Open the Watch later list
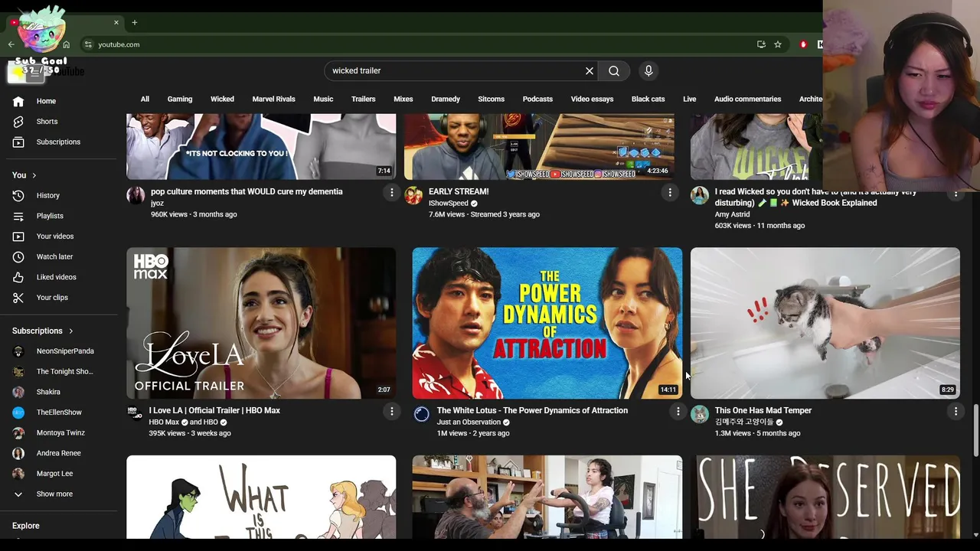The image size is (980, 551). point(54,256)
